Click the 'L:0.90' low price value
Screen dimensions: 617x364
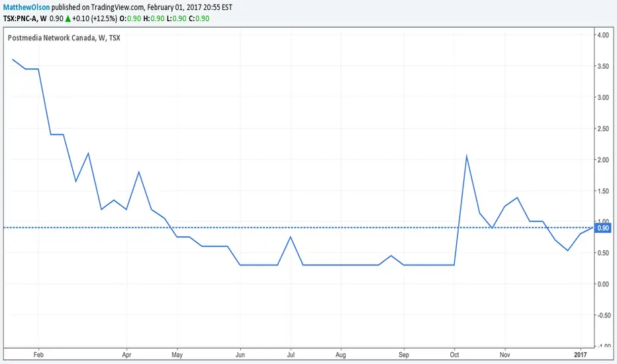click(177, 19)
